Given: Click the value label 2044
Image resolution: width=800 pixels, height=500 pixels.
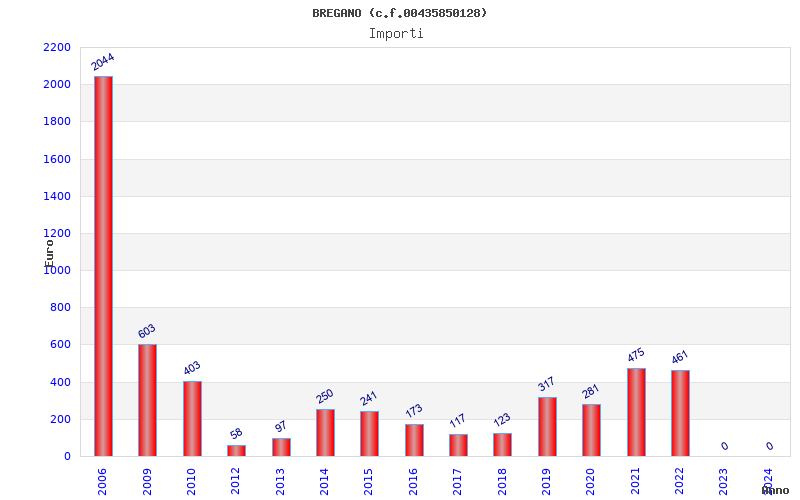Looking at the screenshot, I should [x=103, y=62].
